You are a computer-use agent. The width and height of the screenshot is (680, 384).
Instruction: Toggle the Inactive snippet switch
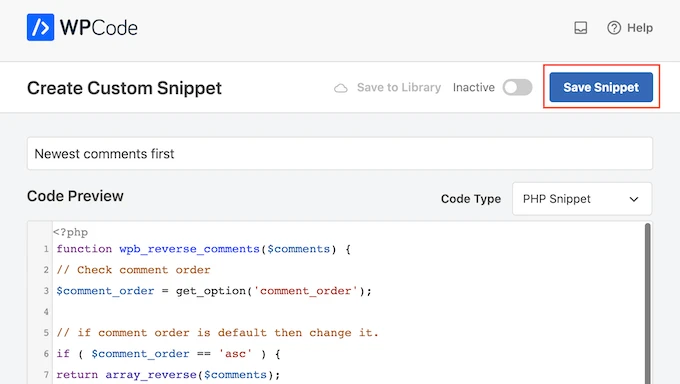(x=517, y=87)
